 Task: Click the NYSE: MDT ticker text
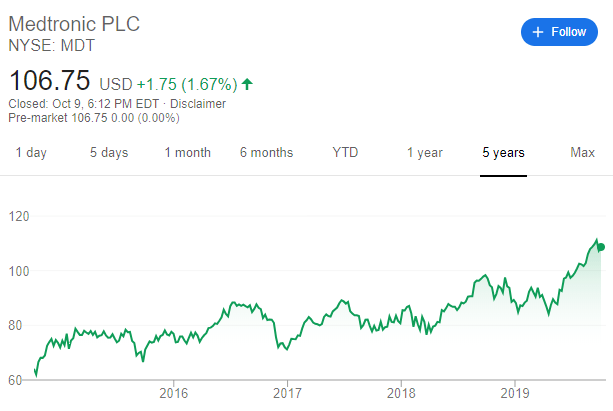click(x=52, y=45)
